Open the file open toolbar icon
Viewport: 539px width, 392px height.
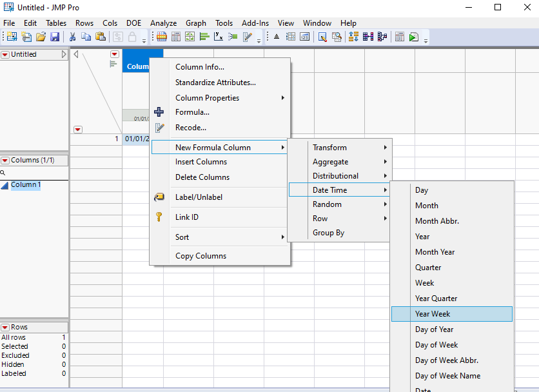[41, 36]
